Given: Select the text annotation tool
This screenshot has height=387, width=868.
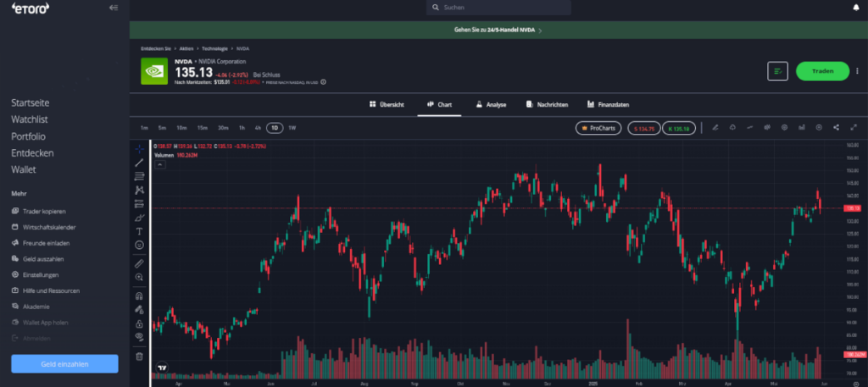Looking at the screenshot, I should [x=140, y=231].
